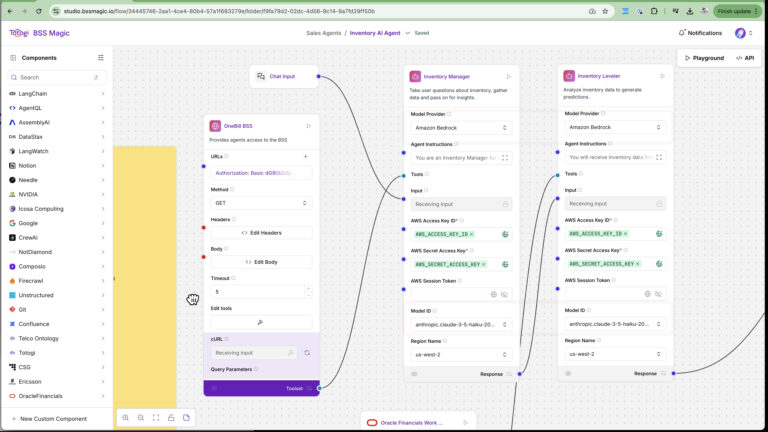Click New Custom Component

[x=53, y=418]
